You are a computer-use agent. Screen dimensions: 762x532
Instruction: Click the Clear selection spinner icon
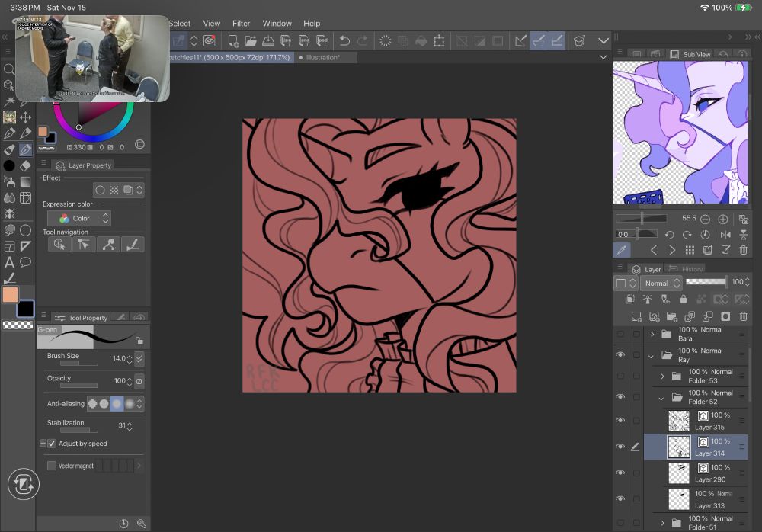pos(386,41)
